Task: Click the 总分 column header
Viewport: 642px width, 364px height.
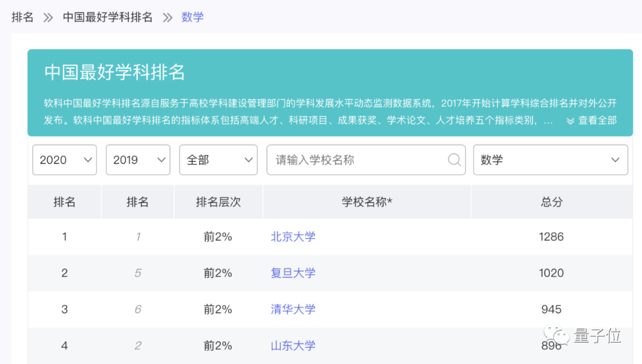Action: point(551,202)
